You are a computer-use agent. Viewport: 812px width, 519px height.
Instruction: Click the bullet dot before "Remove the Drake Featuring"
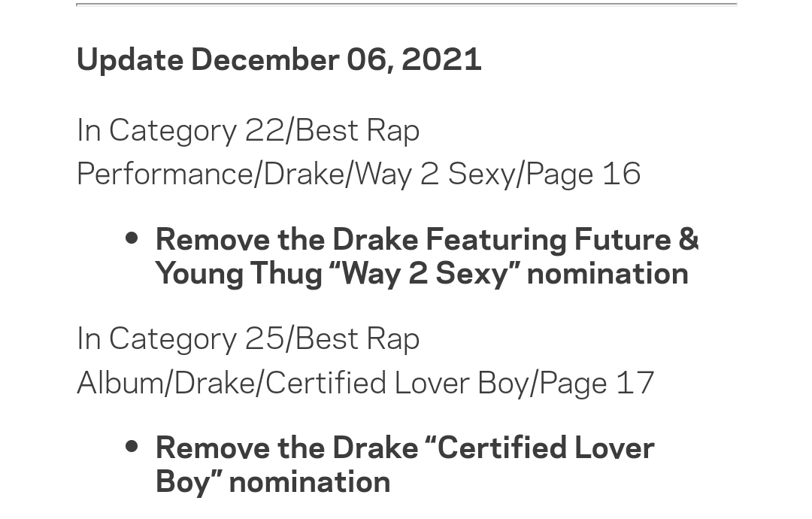tap(132, 238)
